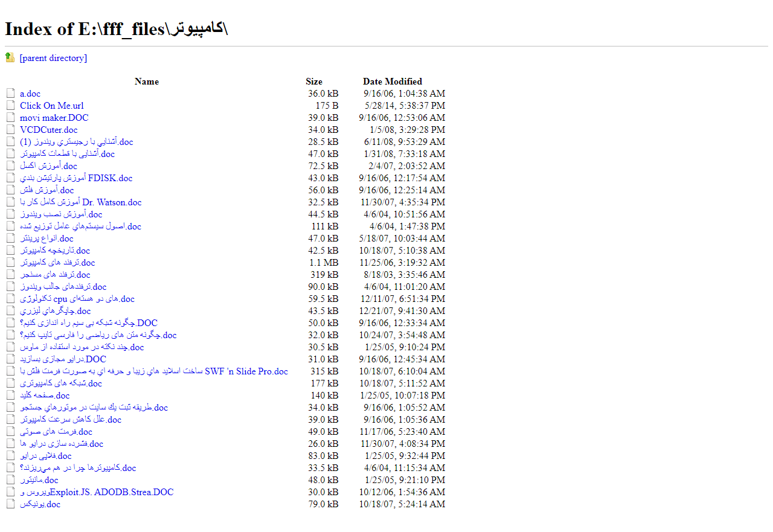Open the movi maker.DOC file
Image resolution: width=773 pixels, height=532 pixels.
coord(54,118)
